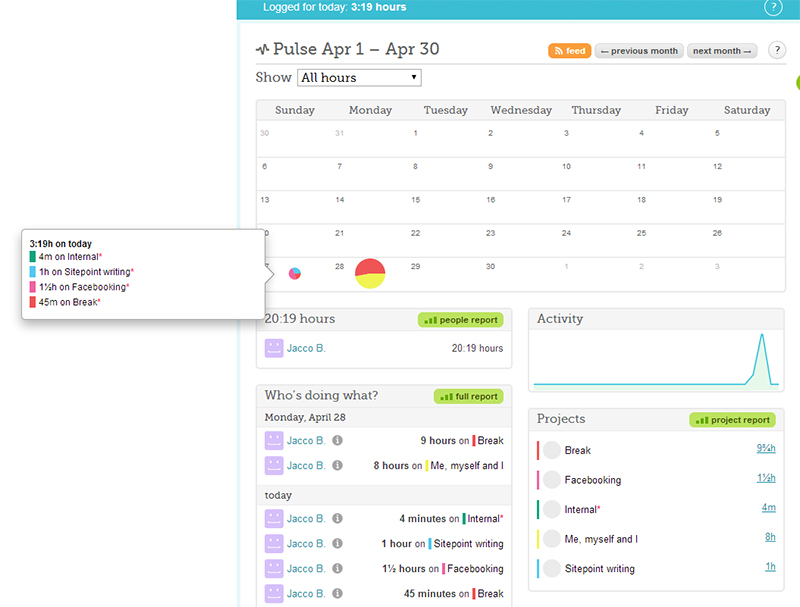This screenshot has width=800, height=607.
Task: Click the help icon beside next month
Action: coord(776,50)
